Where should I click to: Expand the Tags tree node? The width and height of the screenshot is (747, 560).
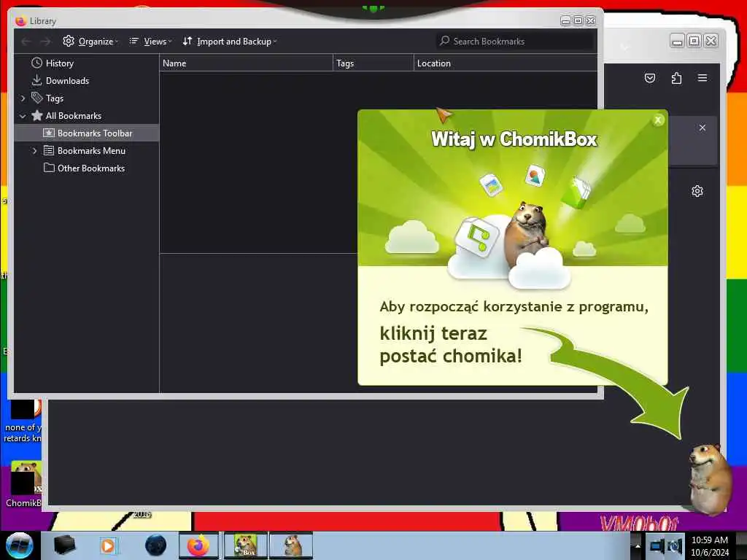coord(23,98)
